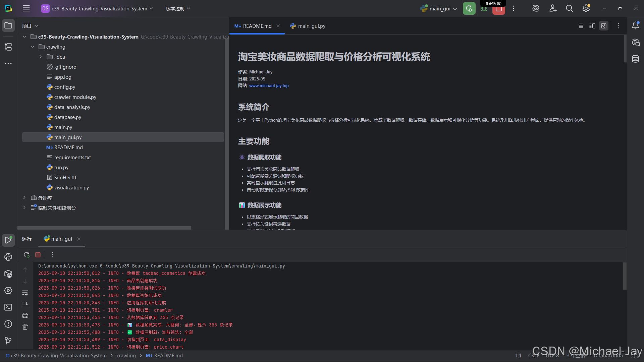644x362 pixels.
Task: Open Run panel more options ellipsis
Action: pos(52,255)
